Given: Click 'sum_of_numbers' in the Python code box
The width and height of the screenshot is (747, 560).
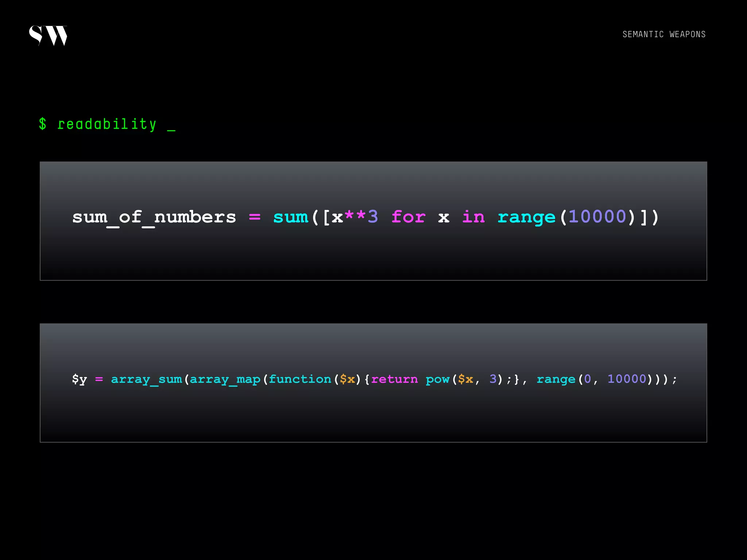Looking at the screenshot, I should 154,218.
